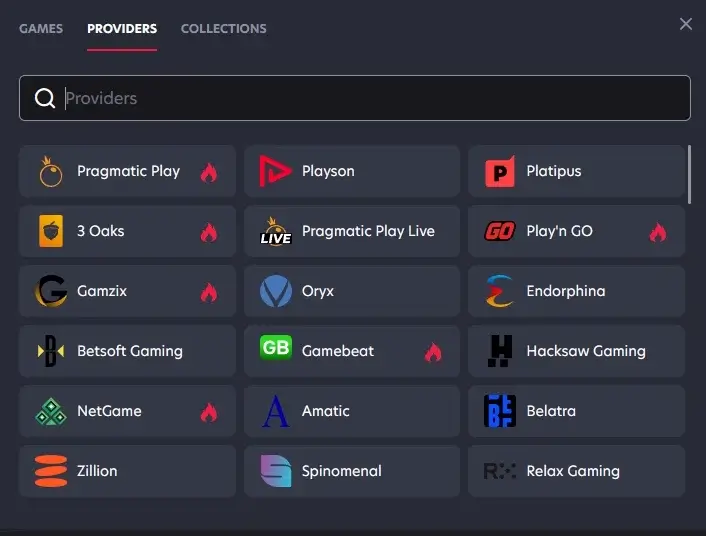Open the Collections tab

tap(224, 28)
